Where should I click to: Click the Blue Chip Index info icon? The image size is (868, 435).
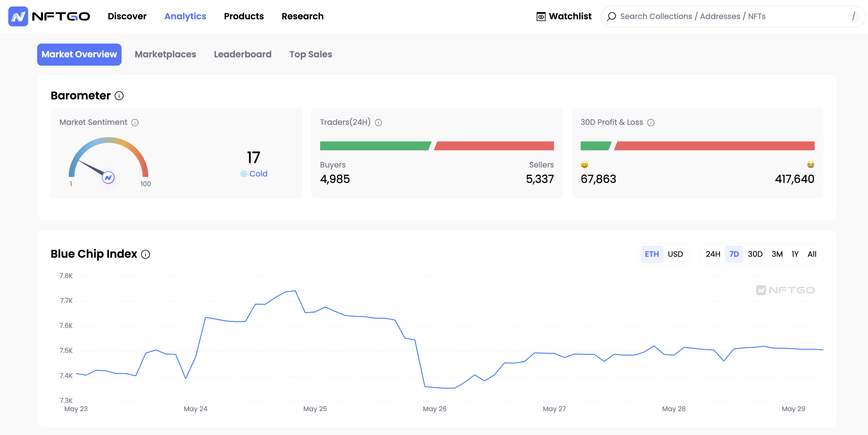[145, 254]
